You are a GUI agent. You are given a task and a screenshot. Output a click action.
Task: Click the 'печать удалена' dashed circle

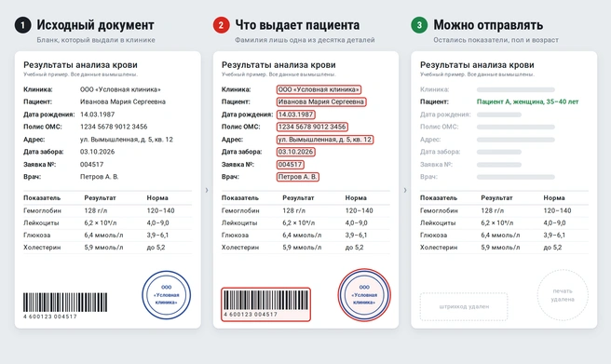[x=563, y=295]
